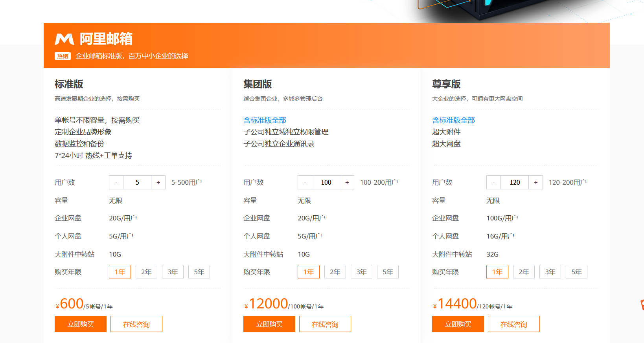Click the 32G attachment transfer value

[492, 254]
